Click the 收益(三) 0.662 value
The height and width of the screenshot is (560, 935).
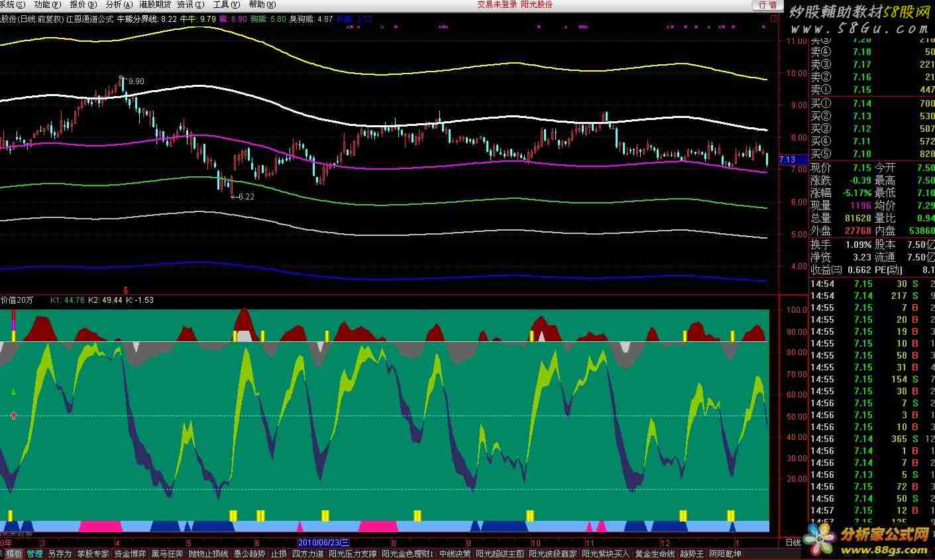(859, 270)
